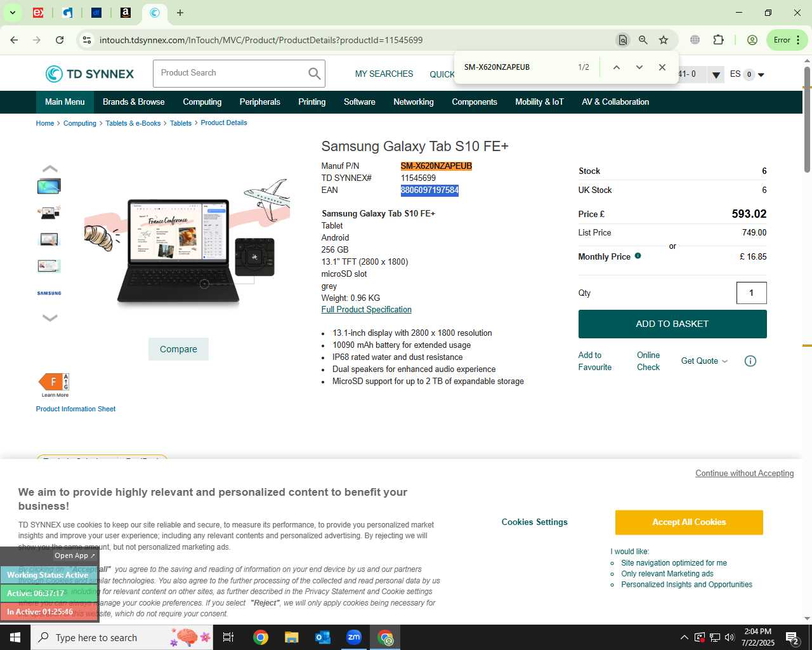The height and width of the screenshot is (650, 812).
Task: Open Full Product Specification link
Action: click(x=366, y=310)
